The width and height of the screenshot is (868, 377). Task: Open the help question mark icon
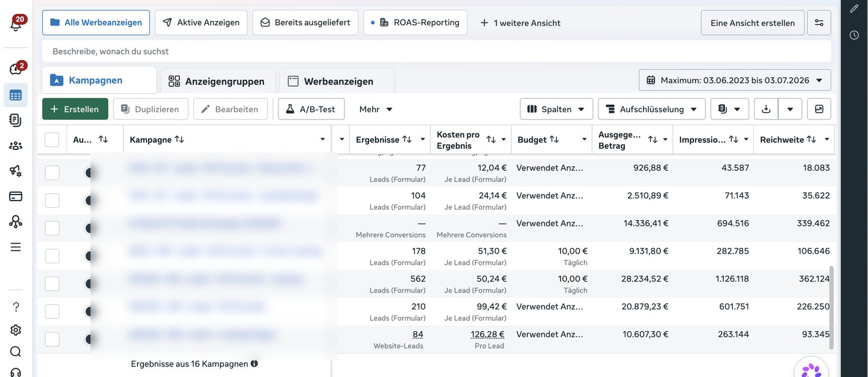[16, 307]
